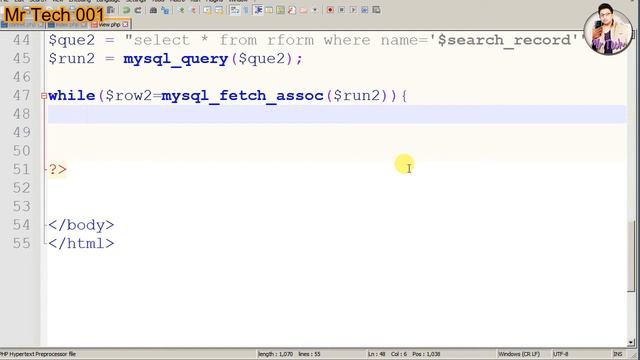
Task: Click Windows (CR LF) line ending status
Action: 519,354
